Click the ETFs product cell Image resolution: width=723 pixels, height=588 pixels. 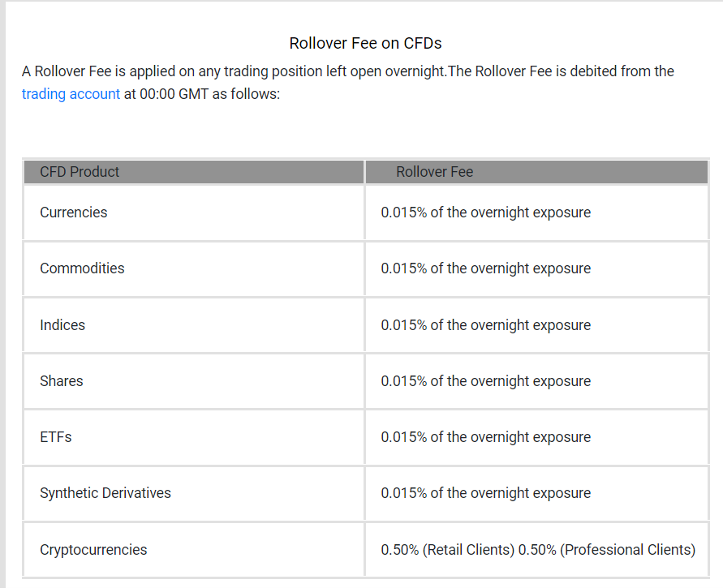pos(194,437)
